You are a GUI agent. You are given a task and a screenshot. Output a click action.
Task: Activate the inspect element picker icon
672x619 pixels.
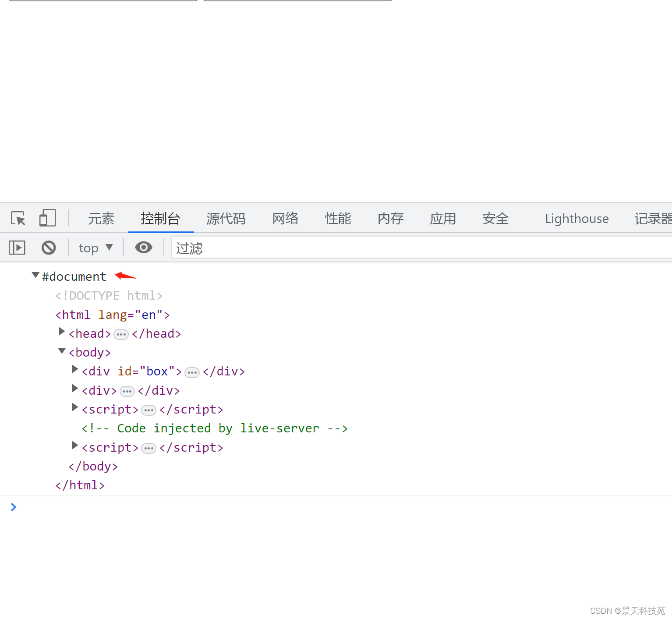[18, 218]
